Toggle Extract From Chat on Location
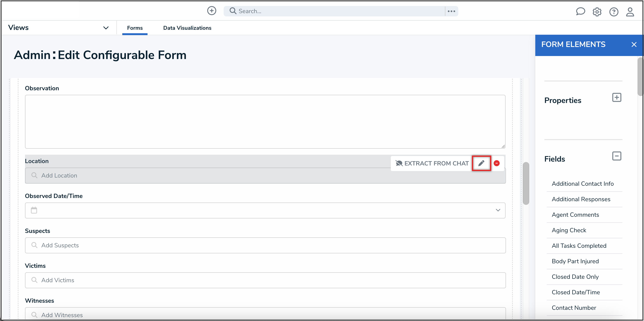This screenshot has height=321, width=644. point(432,163)
